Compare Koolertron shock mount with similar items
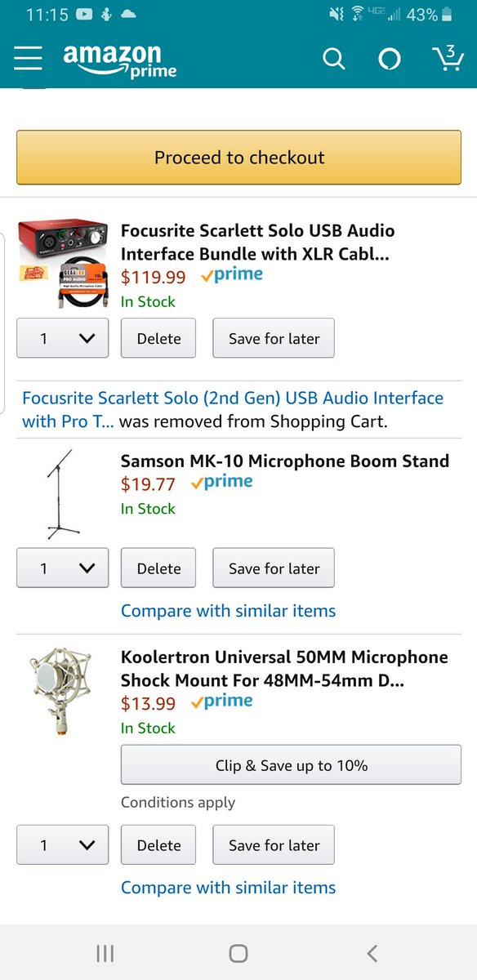This screenshot has width=477, height=980. tap(228, 888)
